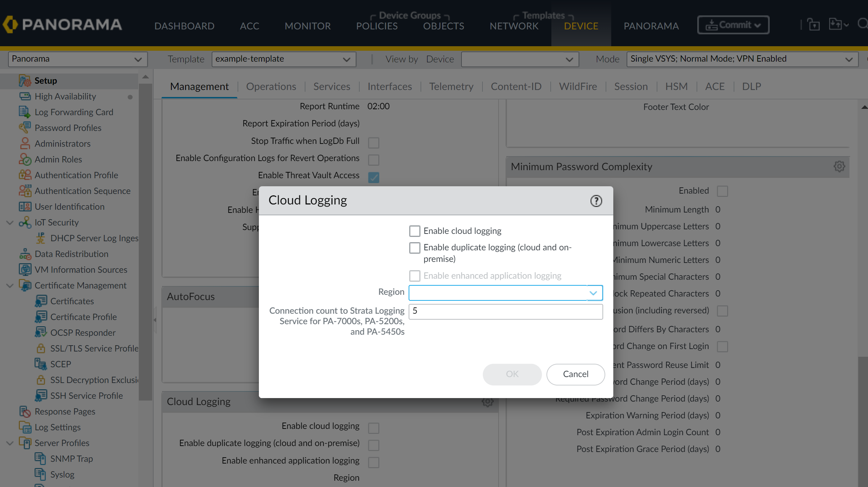
Task: Click the Administrators icon in sidebar
Action: 25,144
